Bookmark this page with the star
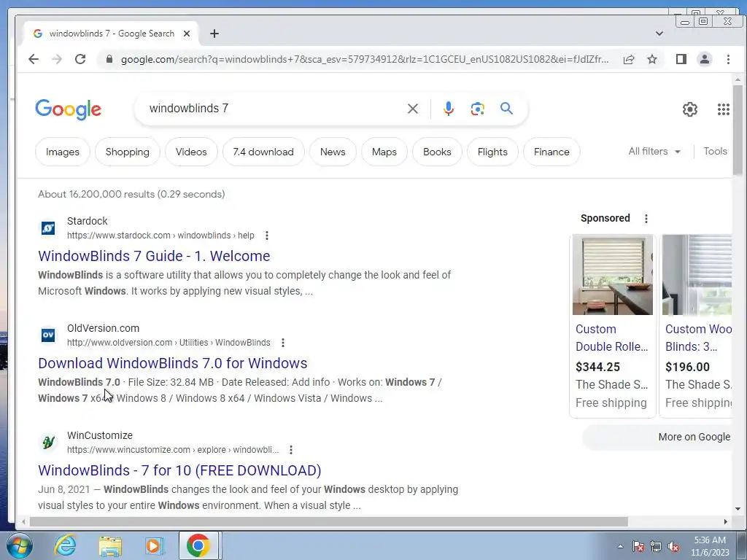Image resolution: width=747 pixels, height=560 pixels. click(x=652, y=59)
